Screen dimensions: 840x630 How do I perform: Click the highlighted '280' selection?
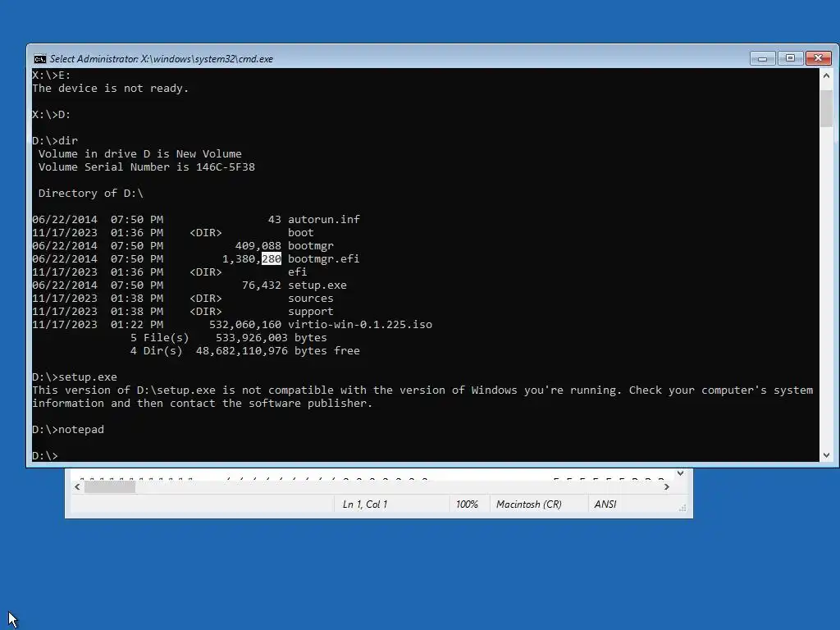tap(271, 258)
